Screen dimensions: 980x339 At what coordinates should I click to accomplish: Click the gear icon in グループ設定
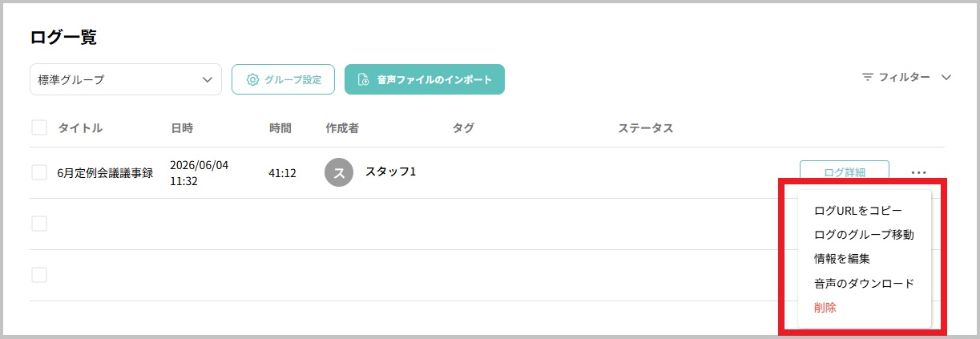(252, 79)
